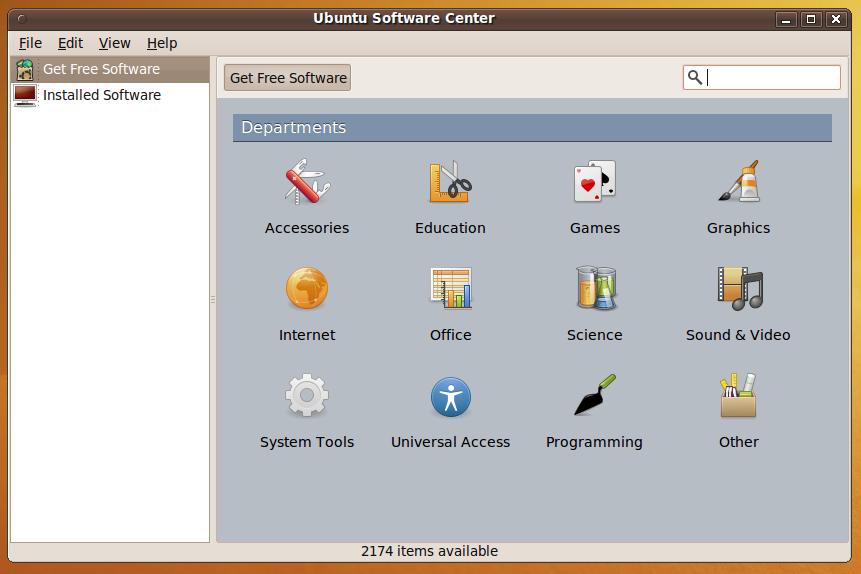Open the Edit menu
Viewport: 861px width, 574px height.
[x=70, y=43]
